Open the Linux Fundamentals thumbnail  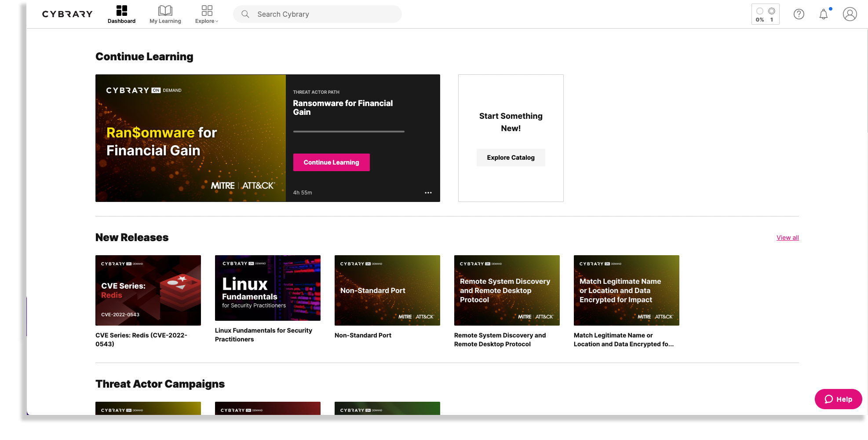pos(268,288)
